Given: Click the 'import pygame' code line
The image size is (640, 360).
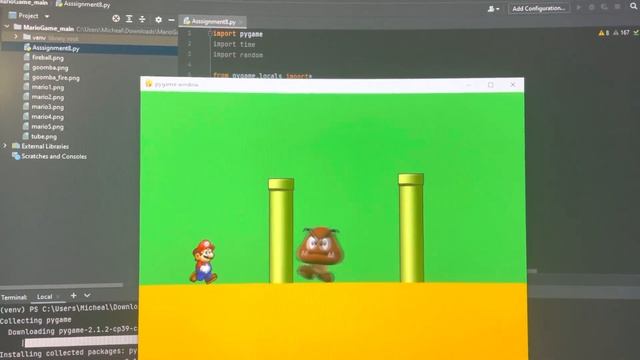Looking at the screenshot, I should (238, 34).
